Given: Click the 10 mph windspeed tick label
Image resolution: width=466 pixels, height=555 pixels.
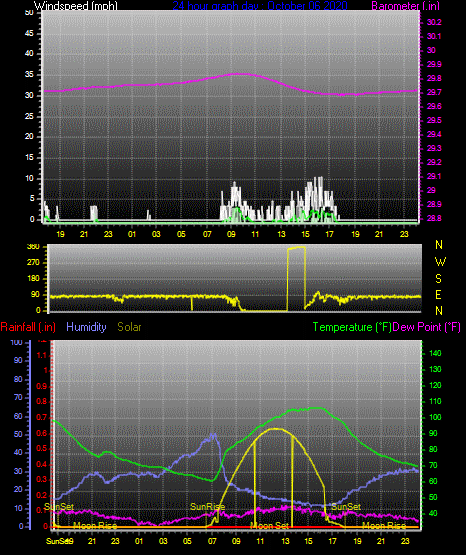Looking at the screenshot, I should [29, 178].
